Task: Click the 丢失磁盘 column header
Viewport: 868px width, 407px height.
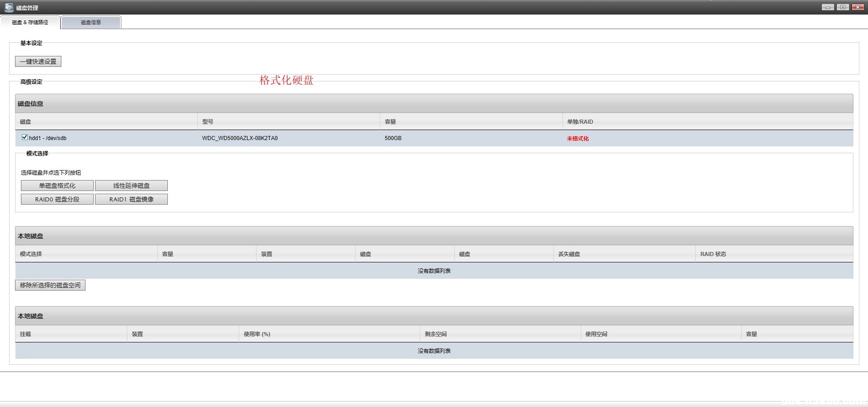Action: [569, 254]
